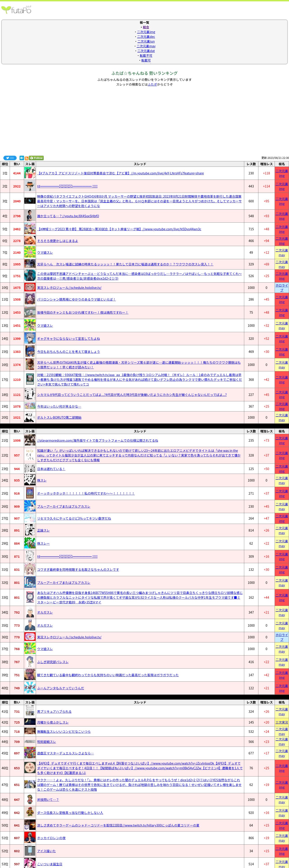Open rank 24 株スレ thread link
Screen dimensions: 289x868
pos(42,480)
